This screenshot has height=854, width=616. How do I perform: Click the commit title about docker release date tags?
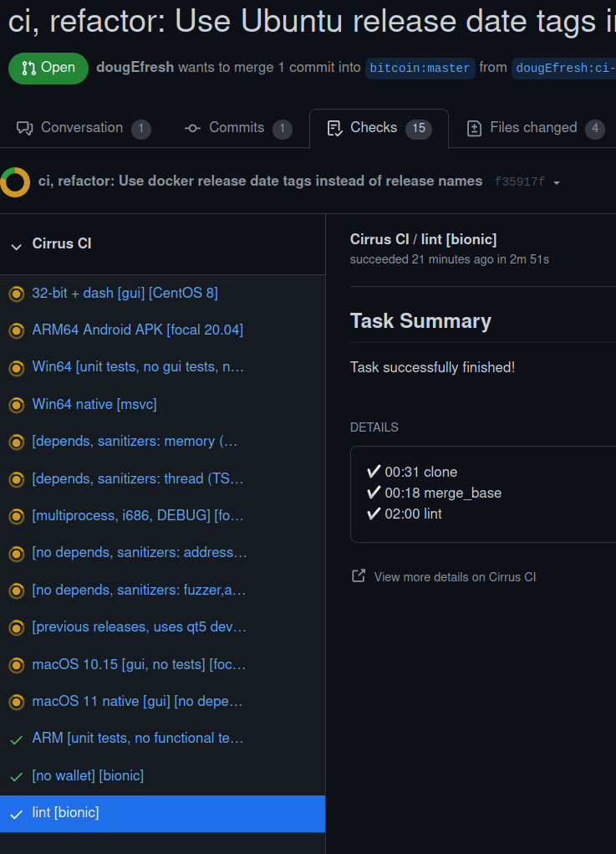click(x=260, y=182)
